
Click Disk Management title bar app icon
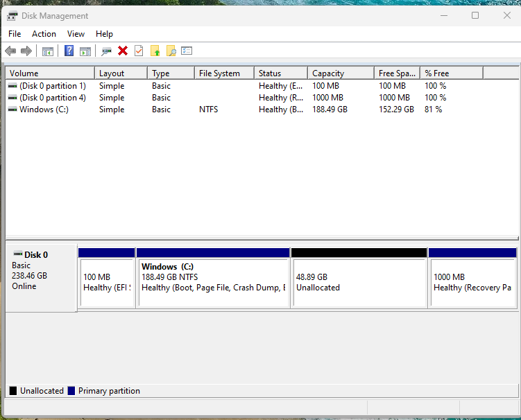pos(12,16)
